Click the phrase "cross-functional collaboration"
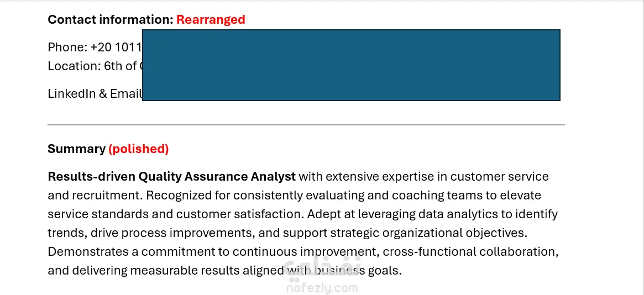Viewport: 644px width, 295px height. (470, 252)
